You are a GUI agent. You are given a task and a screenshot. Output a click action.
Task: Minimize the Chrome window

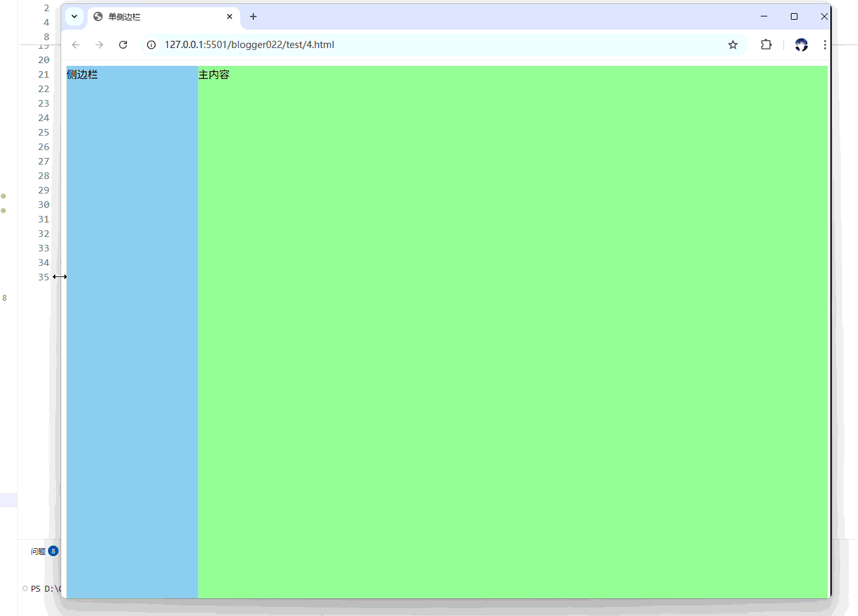[764, 16]
